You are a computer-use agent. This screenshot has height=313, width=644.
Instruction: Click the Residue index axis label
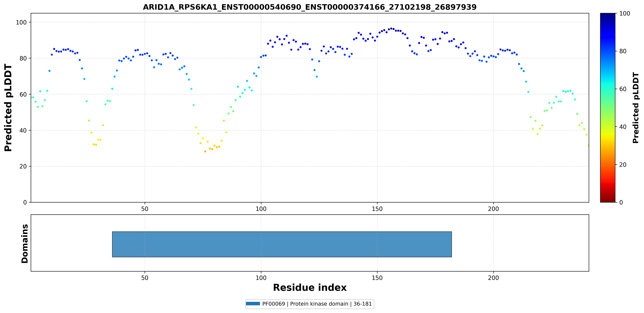pyautogui.click(x=310, y=287)
